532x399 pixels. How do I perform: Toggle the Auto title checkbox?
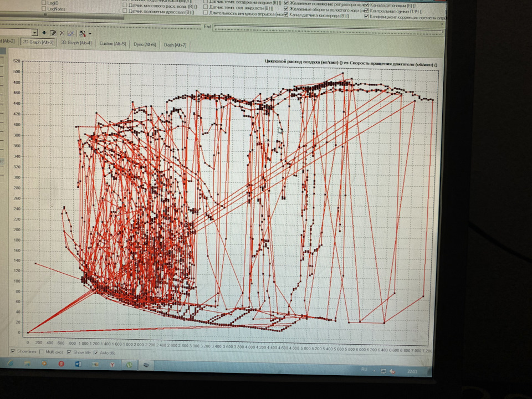click(x=96, y=353)
